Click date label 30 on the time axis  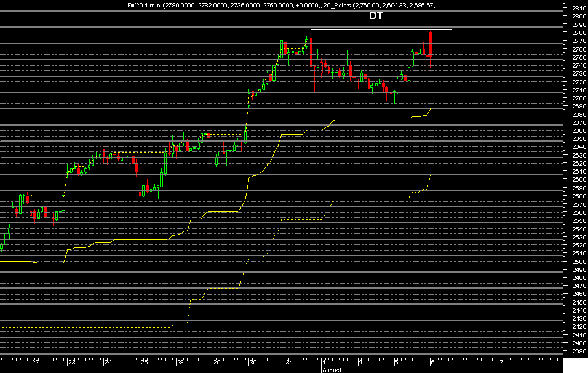[253, 362]
